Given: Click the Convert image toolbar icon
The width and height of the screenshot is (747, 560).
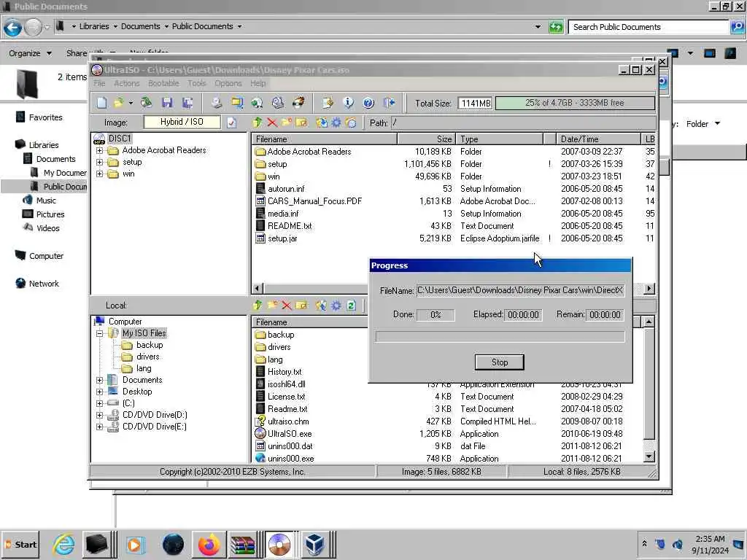Looking at the screenshot, I should [x=258, y=103].
